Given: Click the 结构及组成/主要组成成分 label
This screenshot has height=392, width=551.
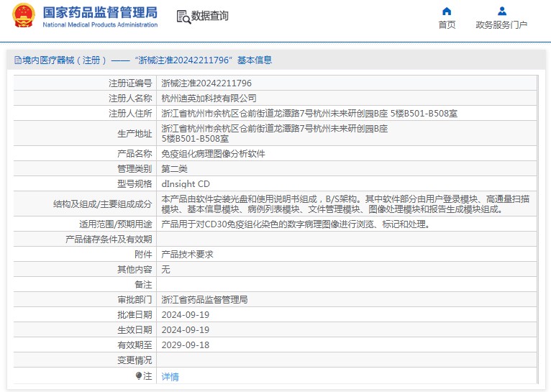Looking at the screenshot, I should [x=102, y=204].
